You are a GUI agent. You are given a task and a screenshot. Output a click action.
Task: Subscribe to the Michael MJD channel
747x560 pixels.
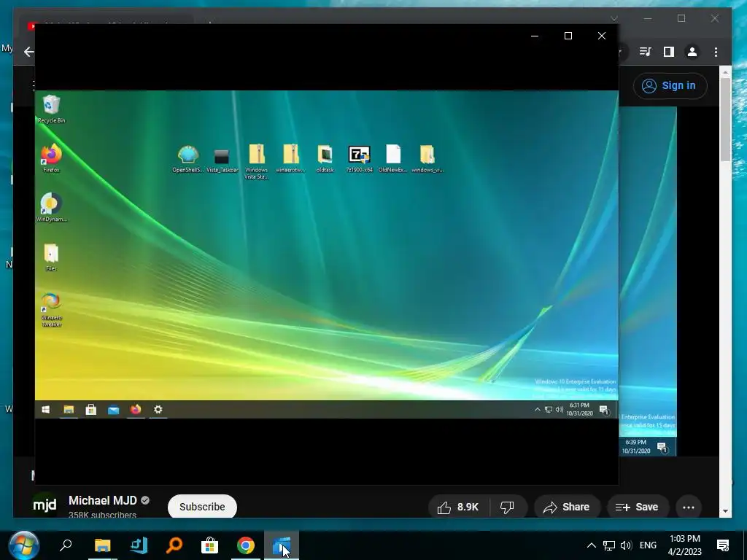pos(202,507)
